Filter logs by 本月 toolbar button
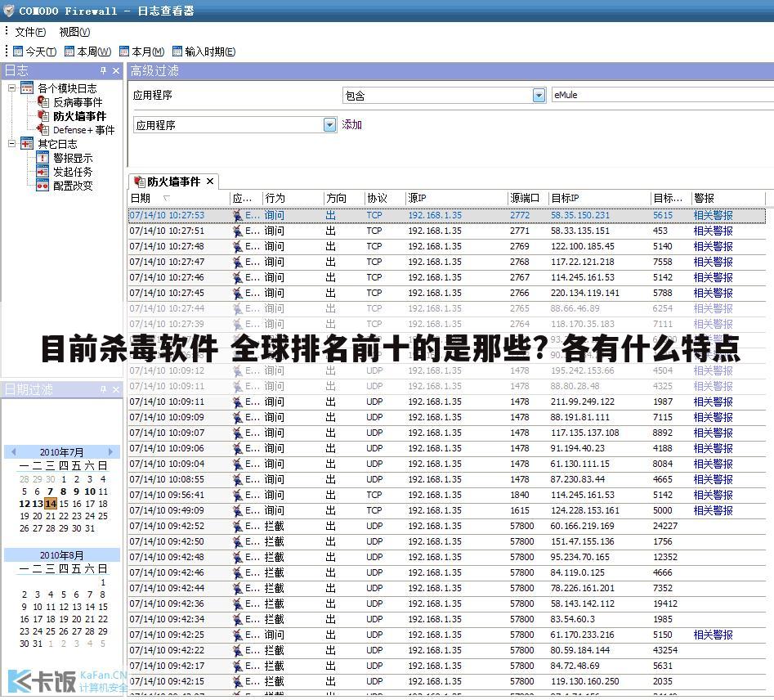The width and height of the screenshot is (774, 700). [142, 52]
